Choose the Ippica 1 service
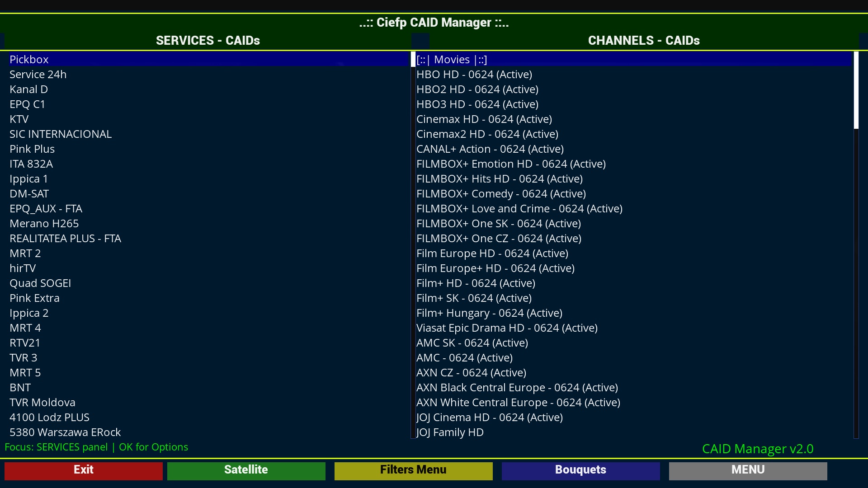 209,178
